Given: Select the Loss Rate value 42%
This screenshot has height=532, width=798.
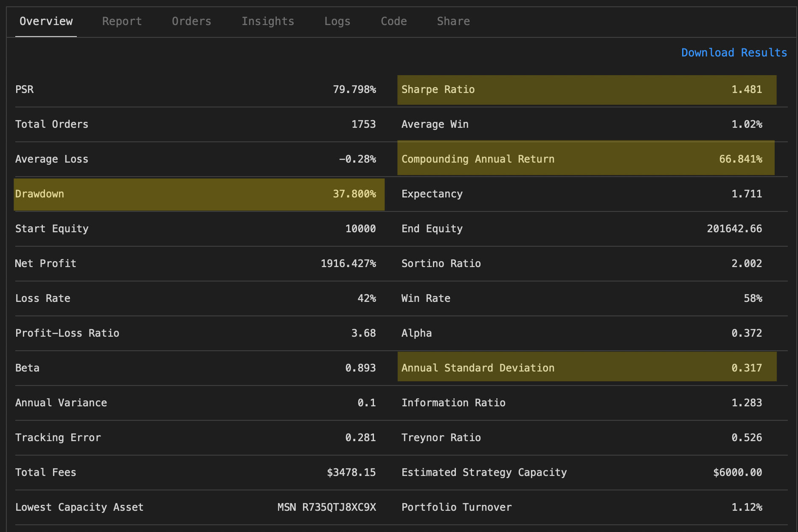Looking at the screenshot, I should pyautogui.click(x=367, y=298).
